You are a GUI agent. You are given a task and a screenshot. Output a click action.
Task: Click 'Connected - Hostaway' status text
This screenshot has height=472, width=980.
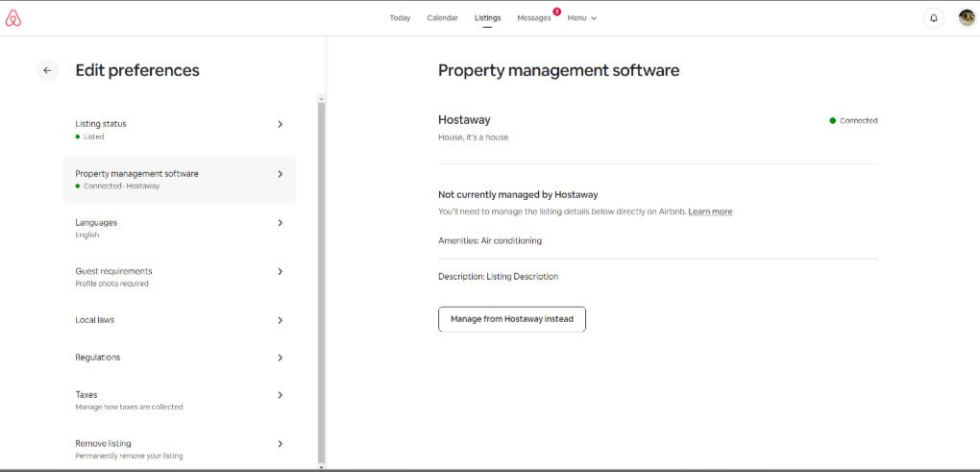click(121, 186)
